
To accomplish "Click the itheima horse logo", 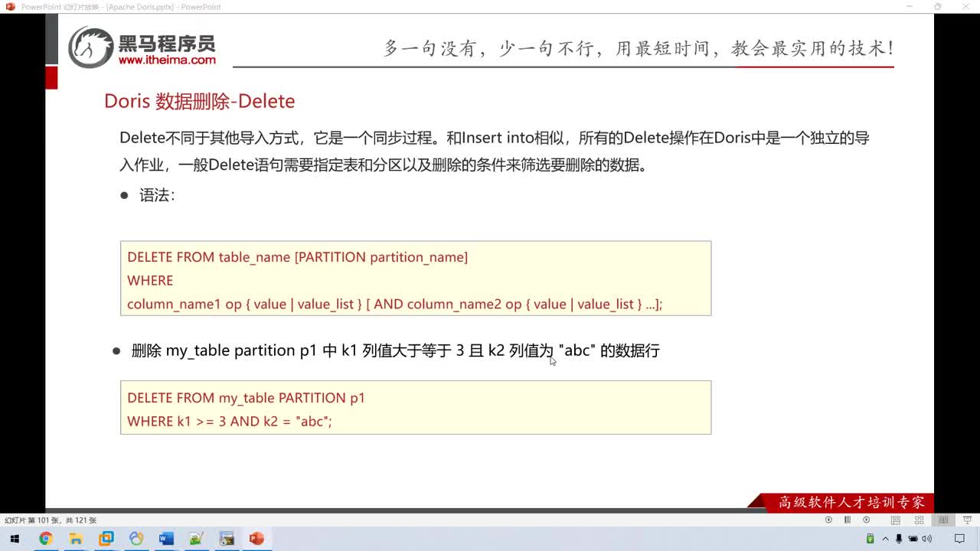I will [x=90, y=47].
